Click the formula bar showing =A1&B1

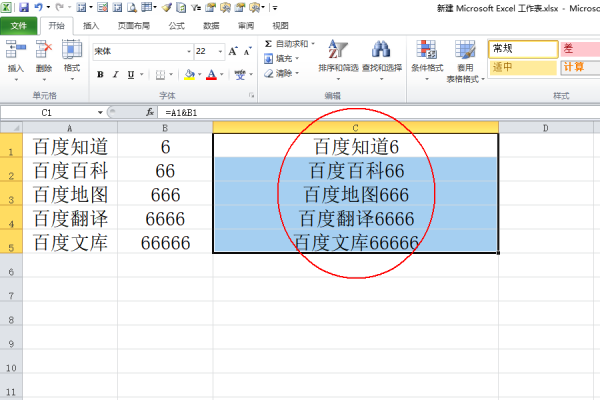coord(379,113)
